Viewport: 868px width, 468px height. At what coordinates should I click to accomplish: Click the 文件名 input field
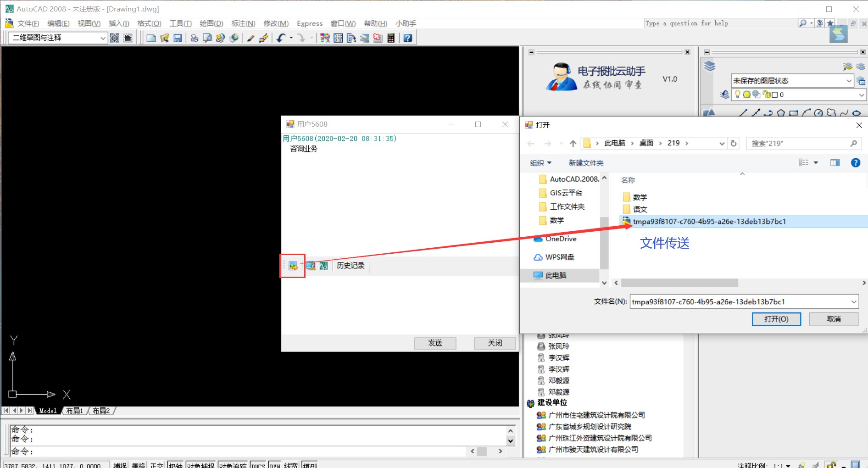tap(739, 302)
